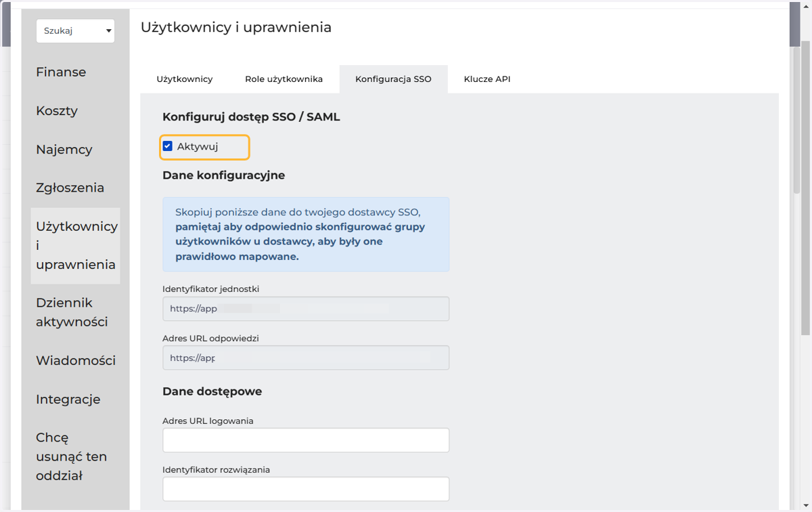Image resolution: width=812 pixels, height=512 pixels.
Task: Open Integracje in sidebar
Action: [x=68, y=399]
